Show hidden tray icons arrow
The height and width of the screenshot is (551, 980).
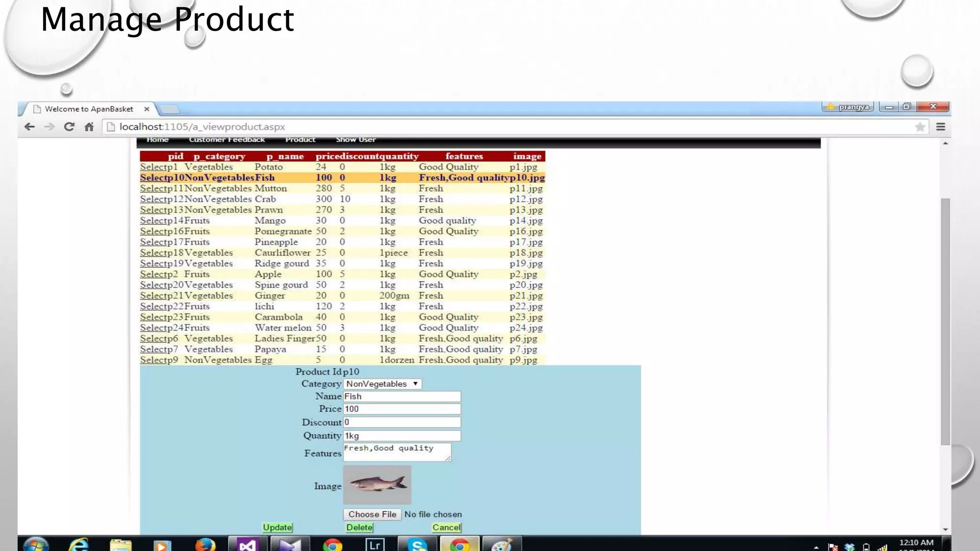pyautogui.click(x=816, y=547)
